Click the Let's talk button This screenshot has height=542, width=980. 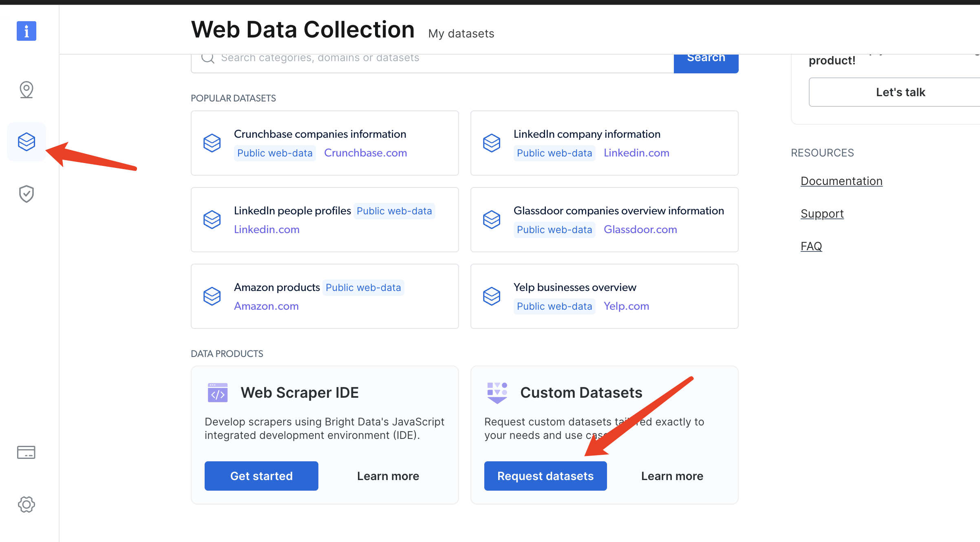point(900,92)
